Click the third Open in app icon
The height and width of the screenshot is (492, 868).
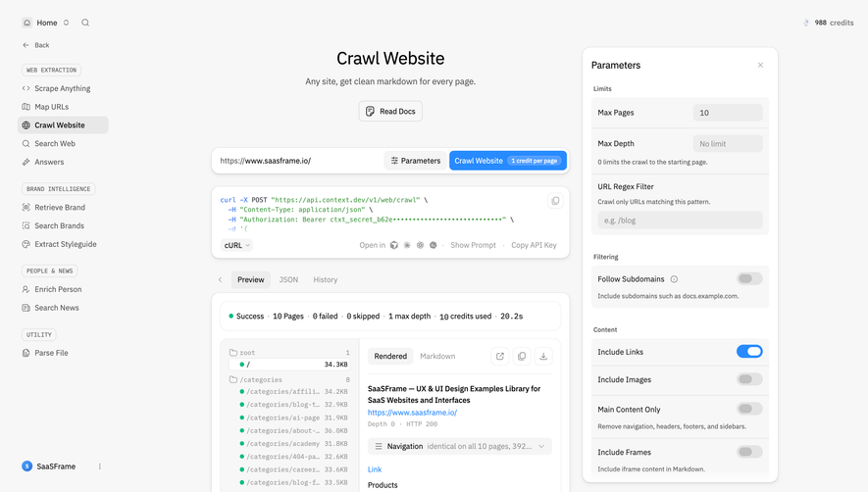(x=420, y=245)
